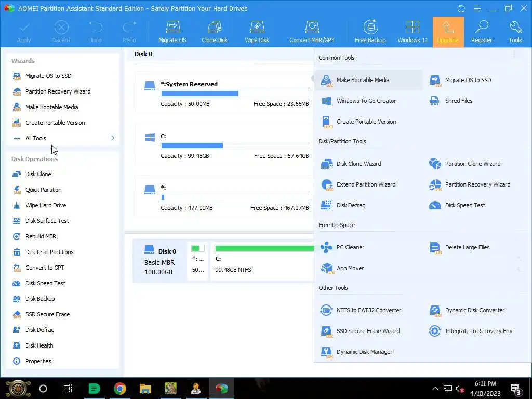Viewport: 532px width, 399px height.
Task: Open App Mover tool
Action: click(342, 268)
